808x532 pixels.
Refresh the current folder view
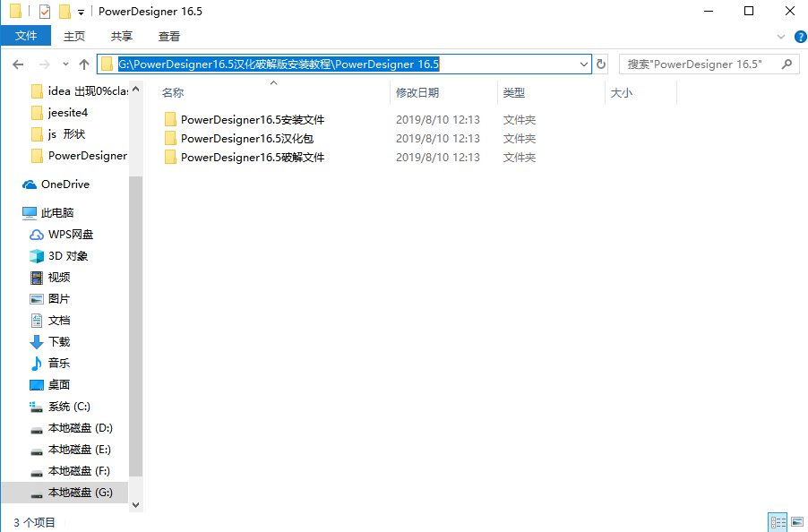pyautogui.click(x=601, y=64)
